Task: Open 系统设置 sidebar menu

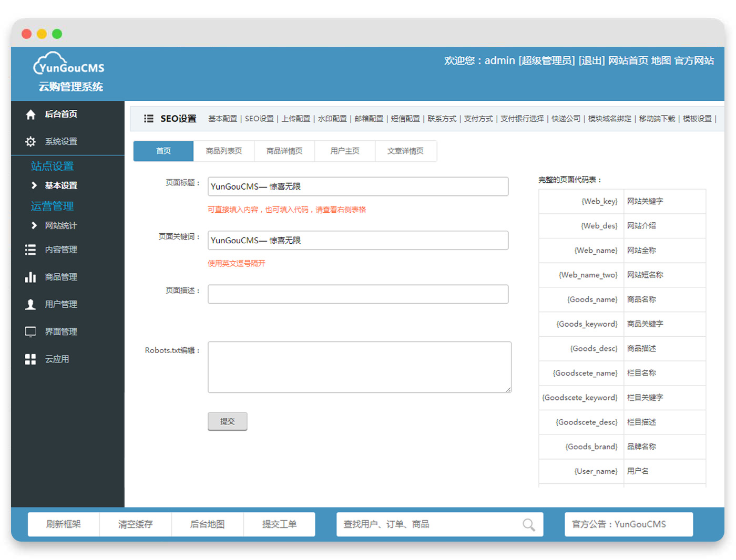Action: pos(60,141)
